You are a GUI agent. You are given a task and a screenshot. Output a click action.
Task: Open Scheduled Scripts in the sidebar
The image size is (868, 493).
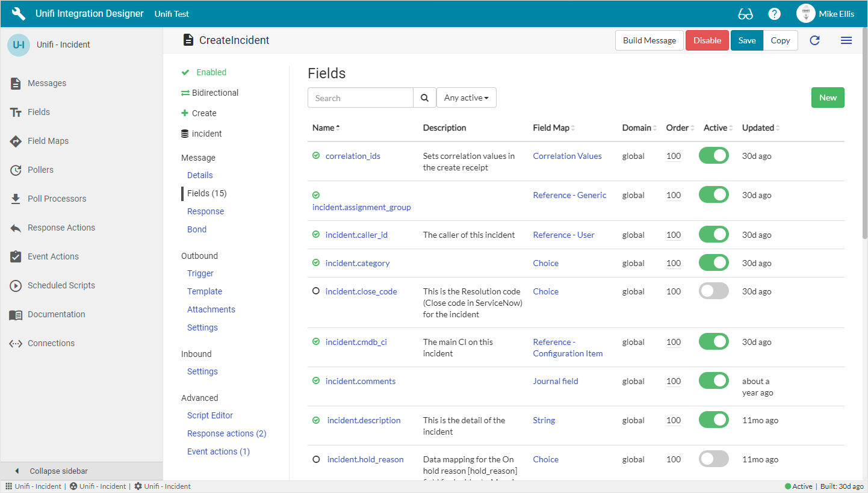pyautogui.click(x=61, y=285)
